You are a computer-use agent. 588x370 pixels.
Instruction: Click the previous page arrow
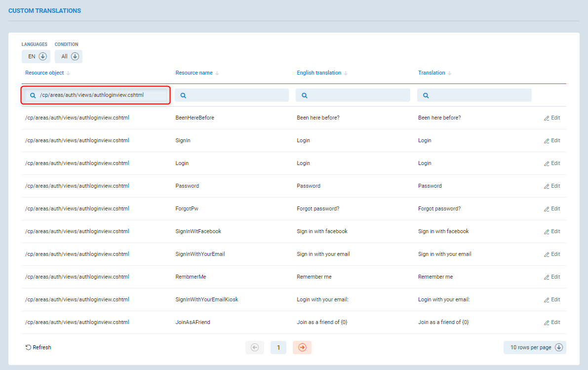[255, 347]
